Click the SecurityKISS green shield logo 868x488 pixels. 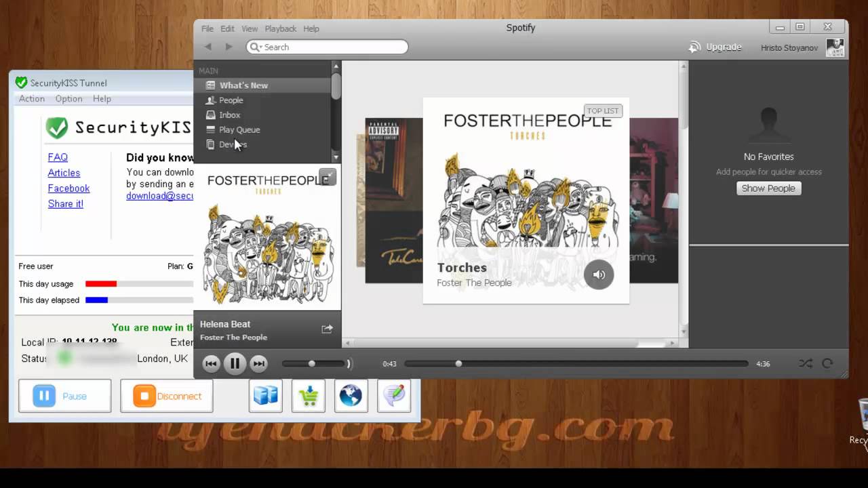57,127
